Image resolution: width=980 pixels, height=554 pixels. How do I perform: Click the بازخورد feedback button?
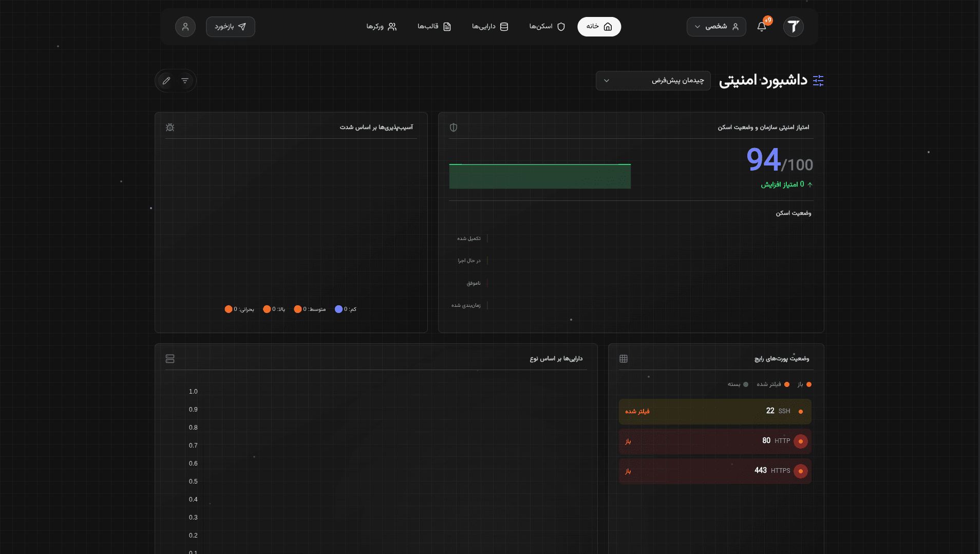[230, 27]
